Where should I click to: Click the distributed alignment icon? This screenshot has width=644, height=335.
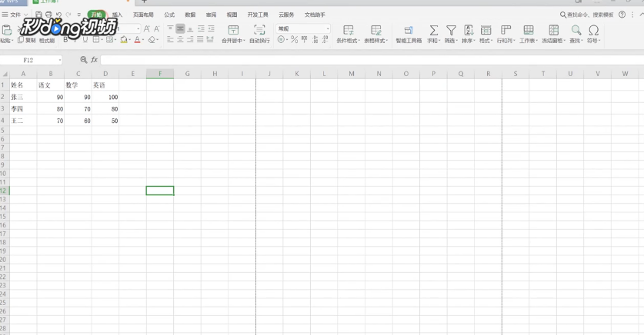coord(210,40)
